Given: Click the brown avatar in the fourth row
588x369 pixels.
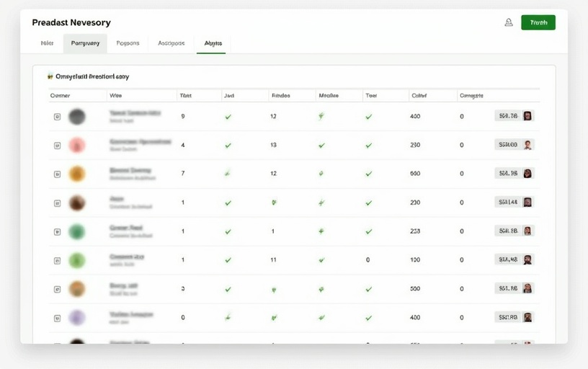Looking at the screenshot, I should [x=77, y=203].
